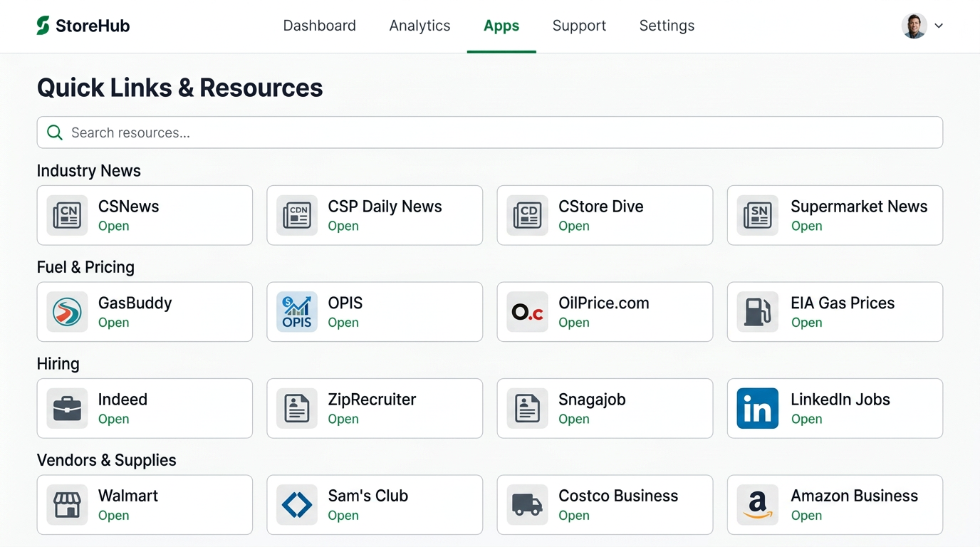Click the CSP Daily News icon

tap(297, 215)
